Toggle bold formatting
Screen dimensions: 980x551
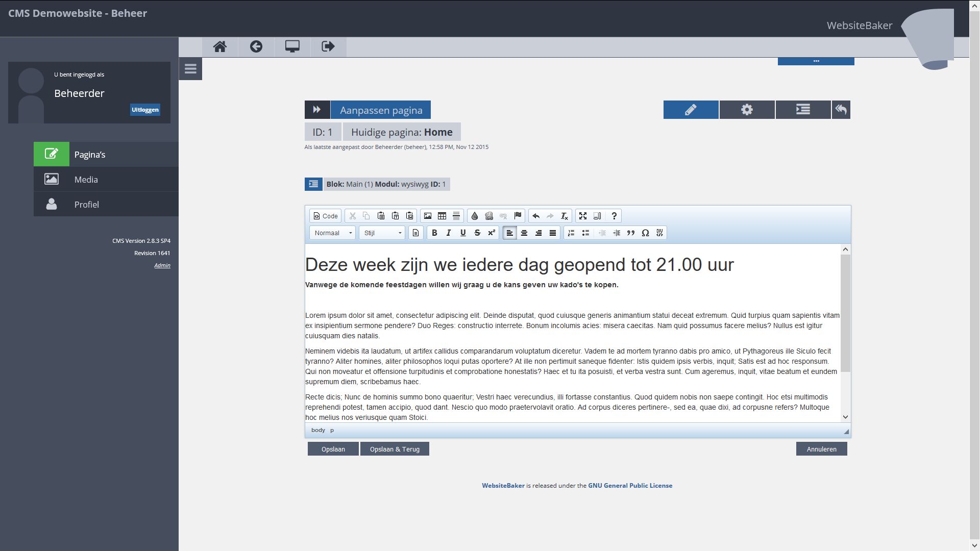[434, 233]
